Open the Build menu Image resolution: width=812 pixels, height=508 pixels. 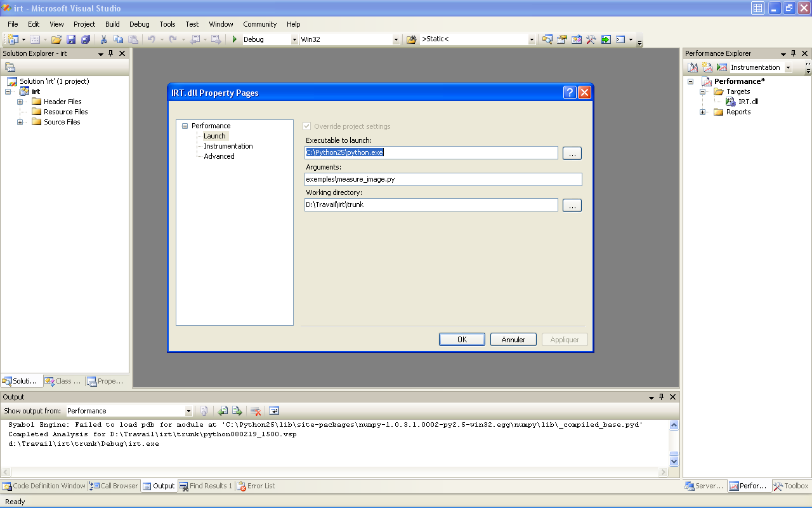click(112, 24)
